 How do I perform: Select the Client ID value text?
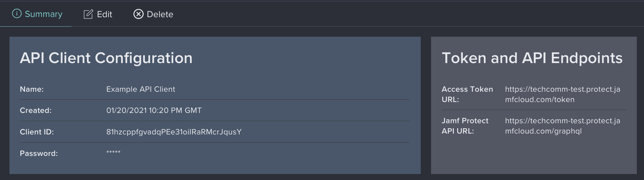[174, 132]
